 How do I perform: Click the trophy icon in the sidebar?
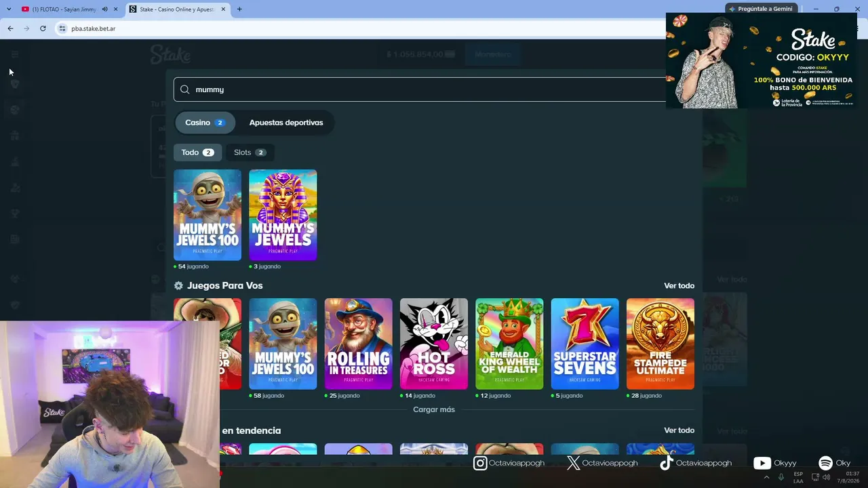[15, 213]
